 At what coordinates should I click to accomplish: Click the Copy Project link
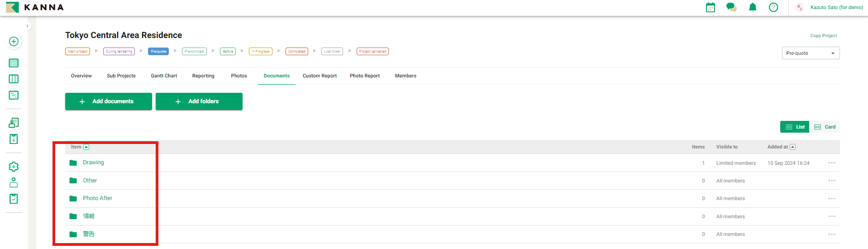pos(823,36)
